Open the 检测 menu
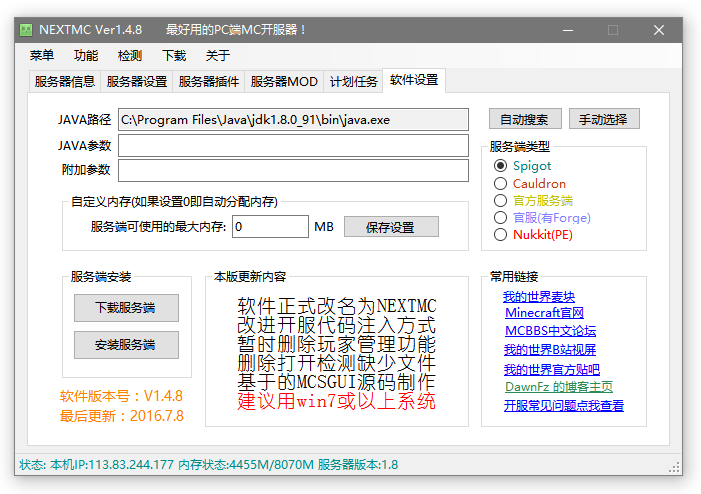 tap(130, 55)
